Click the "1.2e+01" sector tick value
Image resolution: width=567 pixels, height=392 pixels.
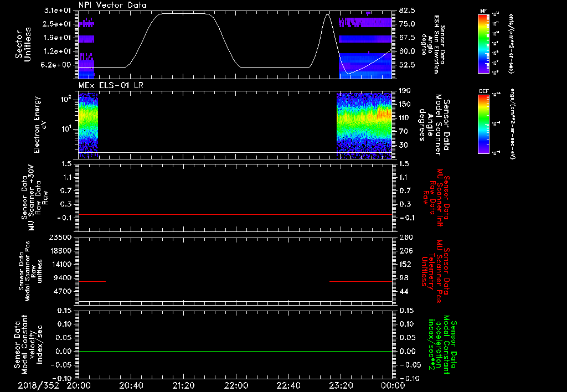(x=58, y=51)
